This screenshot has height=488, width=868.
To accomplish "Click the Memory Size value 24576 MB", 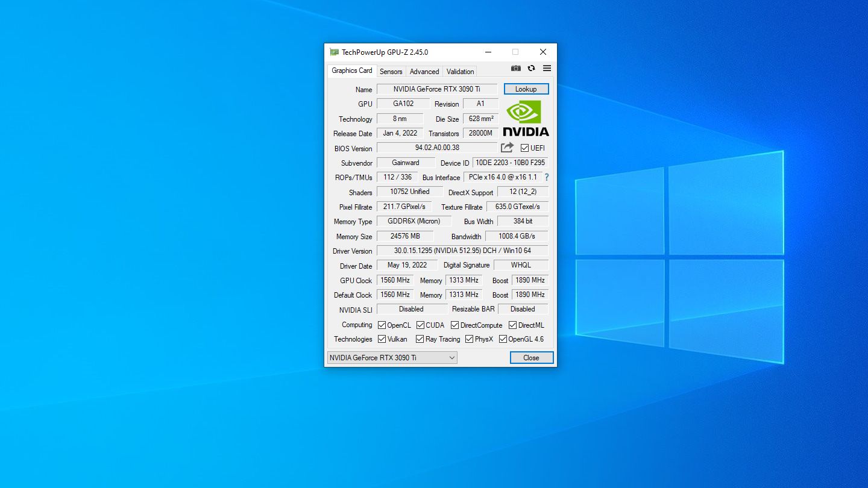I will 404,236.
